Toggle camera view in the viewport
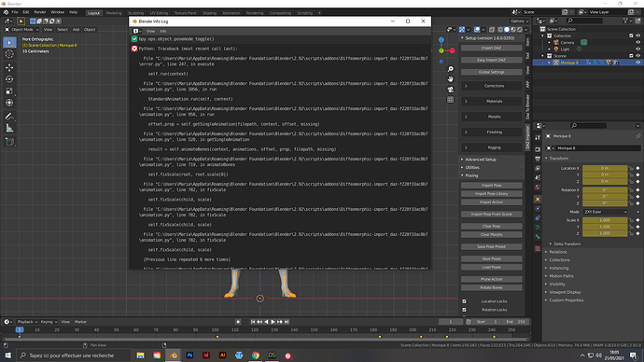 (451, 90)
